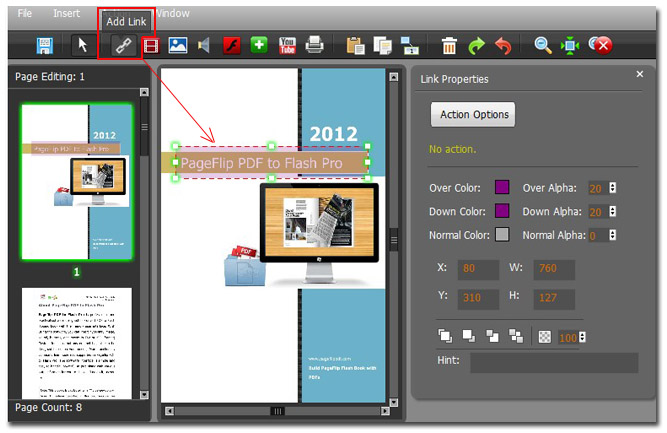Adjust the Over Alpha stepper arrows
This screenshot has width=667, height=433.
pyautogui.click(x=613, y=188)
